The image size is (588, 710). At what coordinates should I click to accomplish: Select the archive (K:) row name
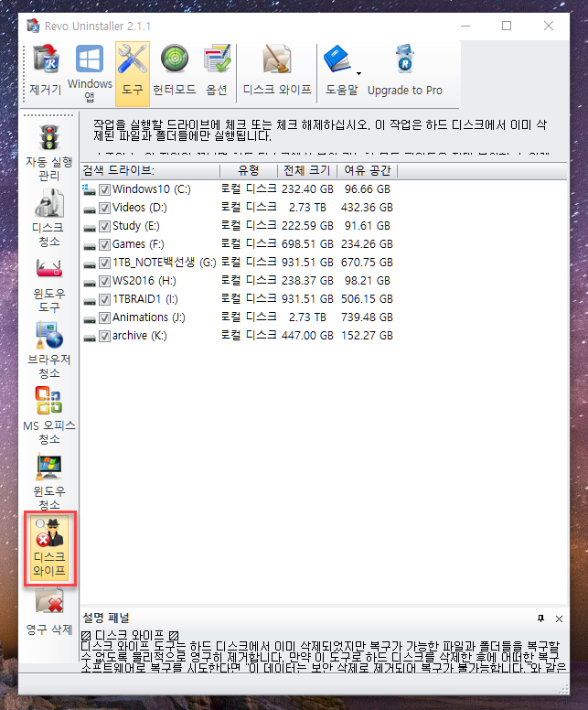tap(139, 336)
